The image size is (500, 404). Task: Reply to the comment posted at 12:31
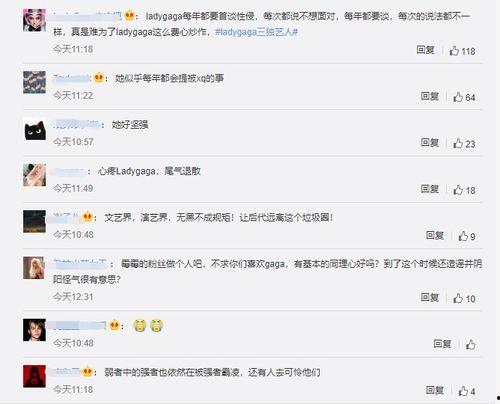(x=430, y=297)
